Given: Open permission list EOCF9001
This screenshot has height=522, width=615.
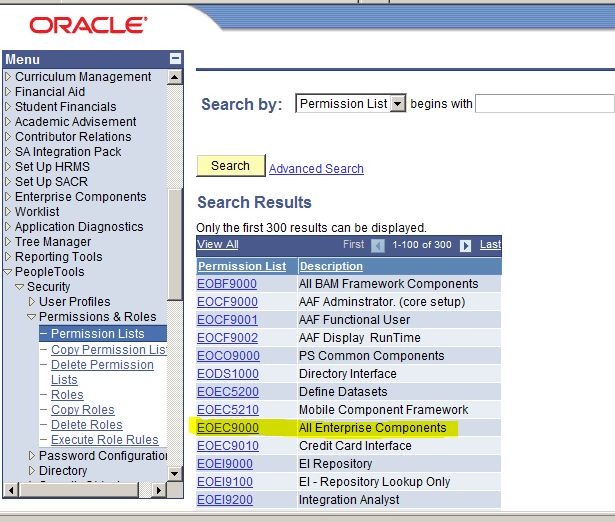Looking at the screenshot, I should pyautogui.click(x=227, y=320).
